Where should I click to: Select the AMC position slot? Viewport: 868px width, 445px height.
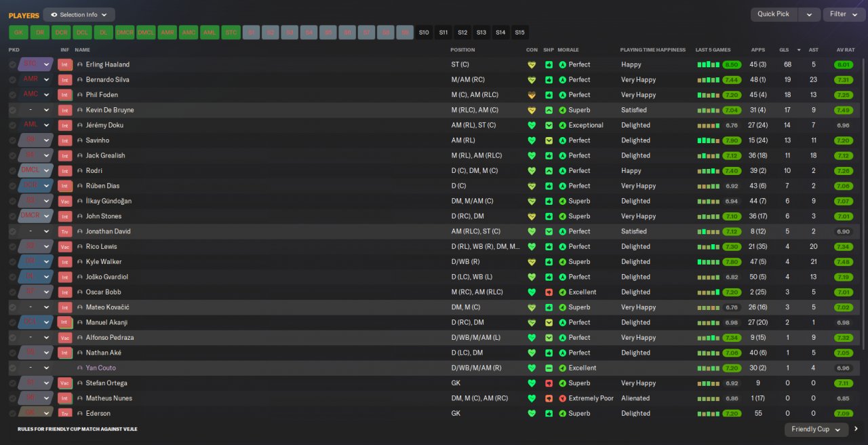(x=189, y=33)
